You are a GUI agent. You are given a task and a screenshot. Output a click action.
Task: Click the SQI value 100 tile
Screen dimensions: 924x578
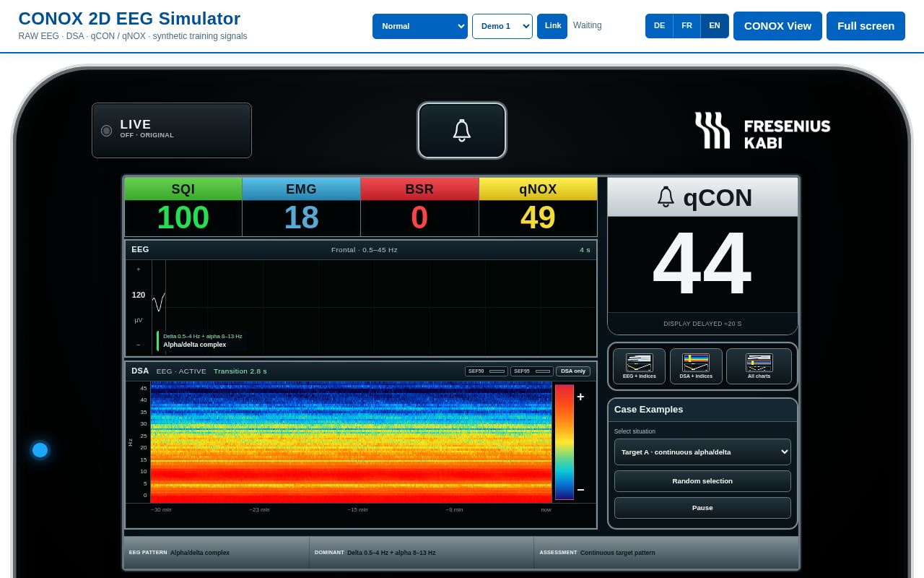[x=183, y=207]
